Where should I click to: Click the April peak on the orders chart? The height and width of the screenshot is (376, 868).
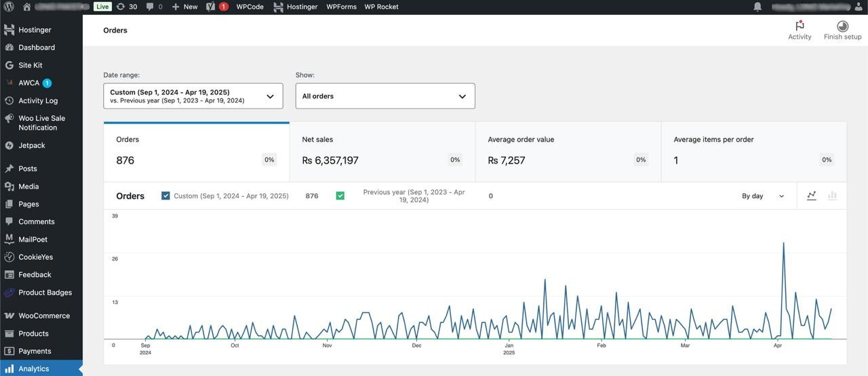(x=784, y=244)
